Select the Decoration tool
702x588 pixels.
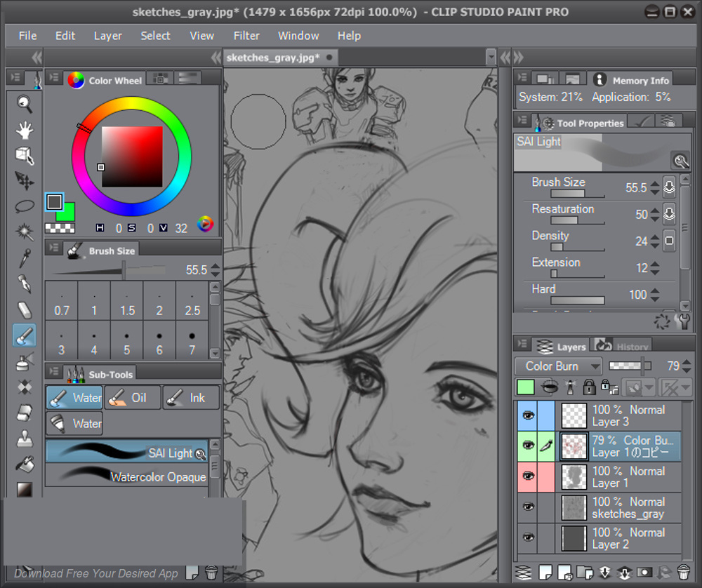click(24, 387)
